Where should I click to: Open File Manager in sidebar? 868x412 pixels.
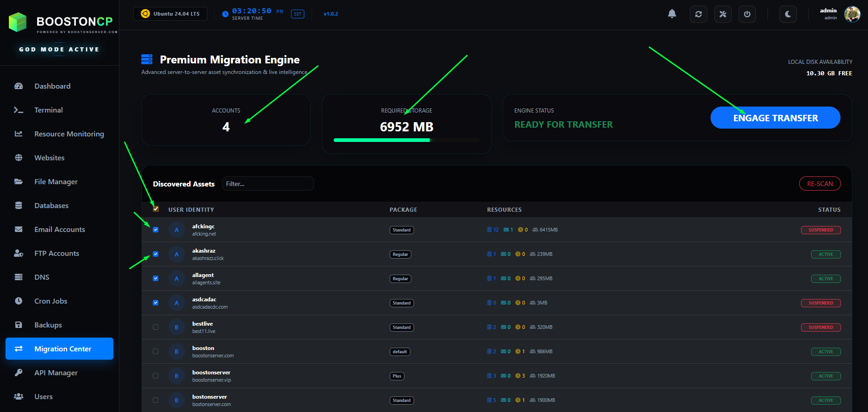[x=56, y=182]
